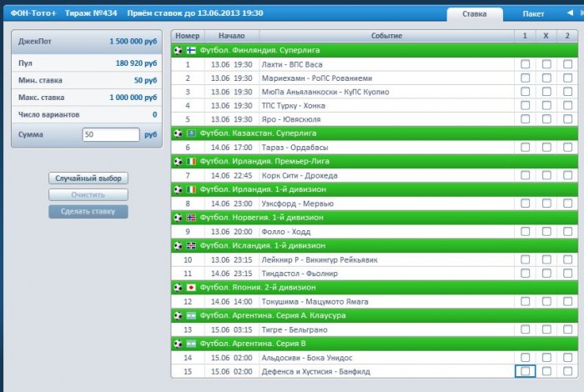The image size is (584, 392).
Task: Click soccer ball icon beside Япония. 2-й дивизион
Action: coord(178,288)
